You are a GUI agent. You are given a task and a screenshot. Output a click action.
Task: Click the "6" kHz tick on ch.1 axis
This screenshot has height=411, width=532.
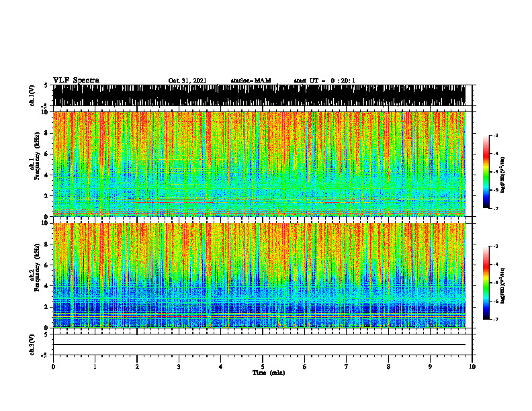coord(47,154)
